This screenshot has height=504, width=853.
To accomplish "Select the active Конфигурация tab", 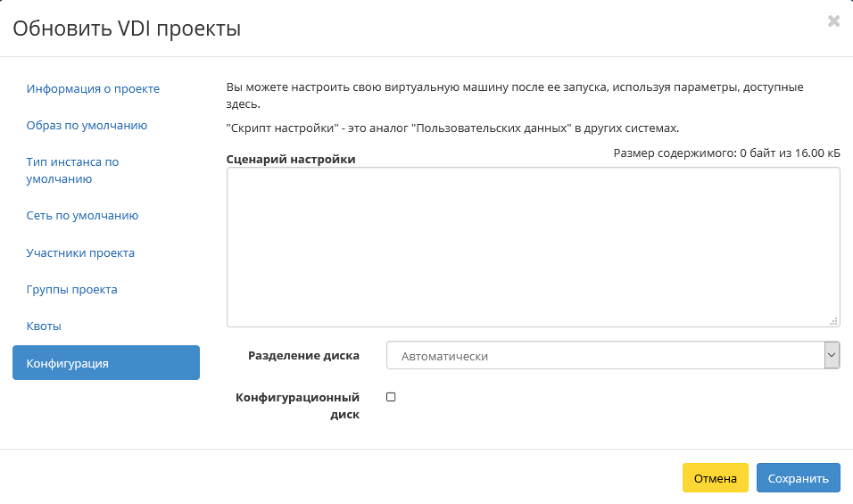I will click(106, 363).
